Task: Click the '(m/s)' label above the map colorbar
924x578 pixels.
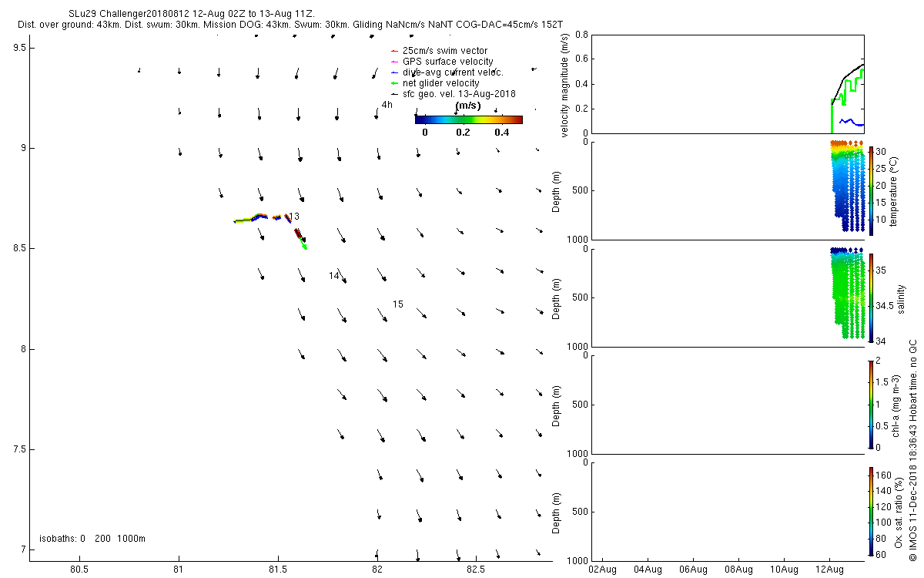Action: (x=468, y=106)
